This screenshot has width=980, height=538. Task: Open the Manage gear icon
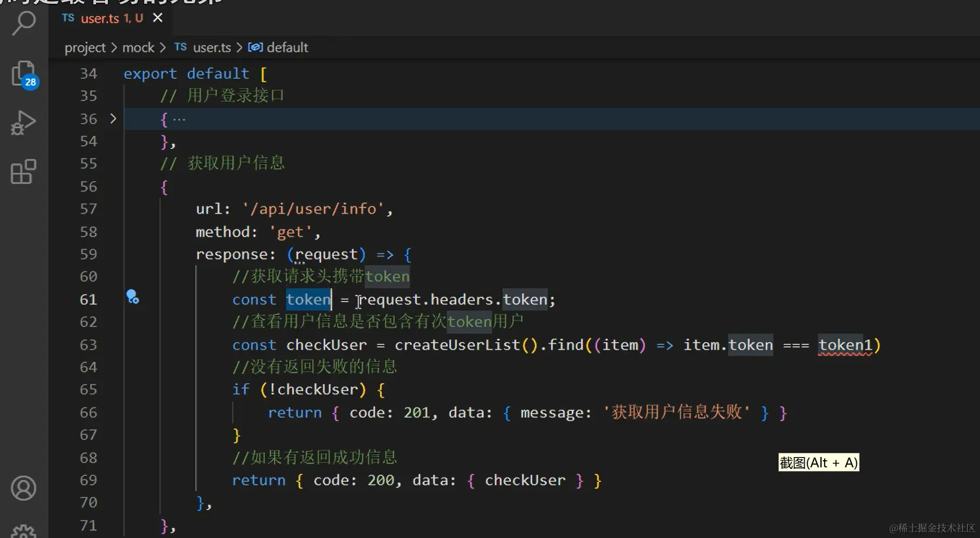(24, 531)
